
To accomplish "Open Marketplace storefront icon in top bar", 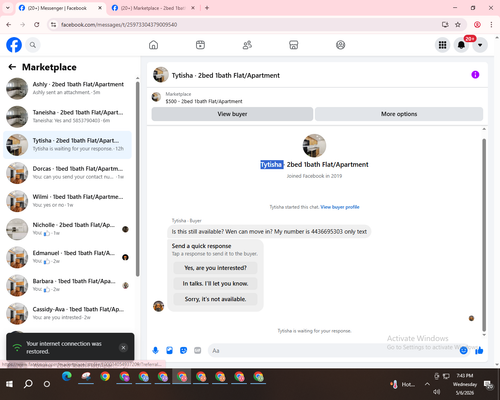I will click(294, 45).
